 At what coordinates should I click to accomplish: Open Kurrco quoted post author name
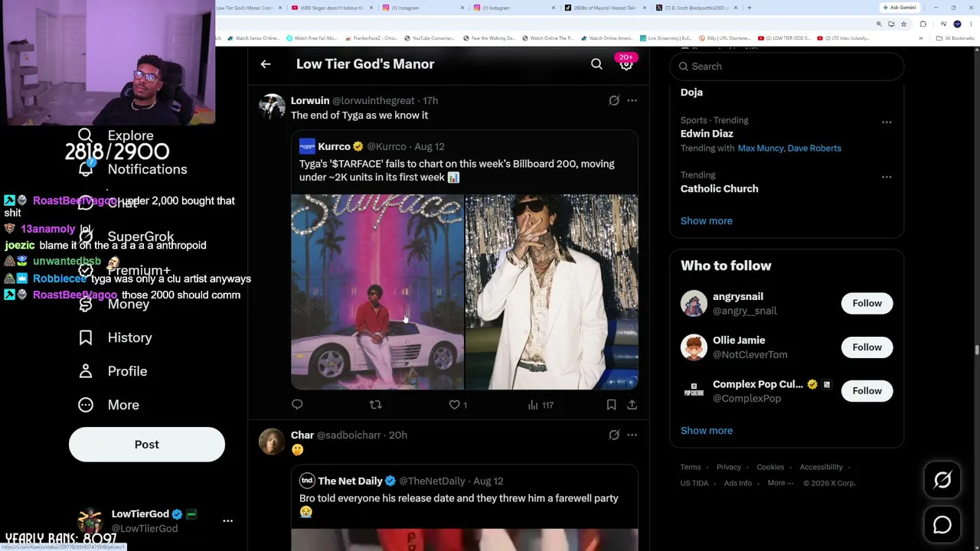click(x=334, y=146)
